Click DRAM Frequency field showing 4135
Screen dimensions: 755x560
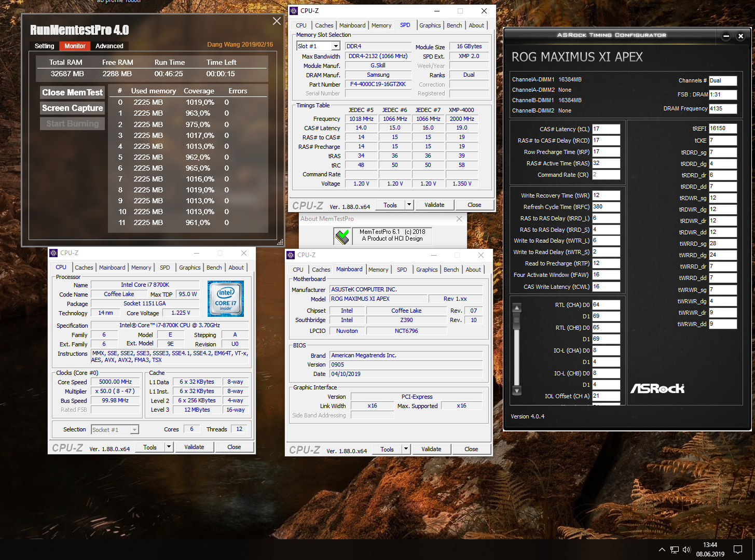[722, 109]
